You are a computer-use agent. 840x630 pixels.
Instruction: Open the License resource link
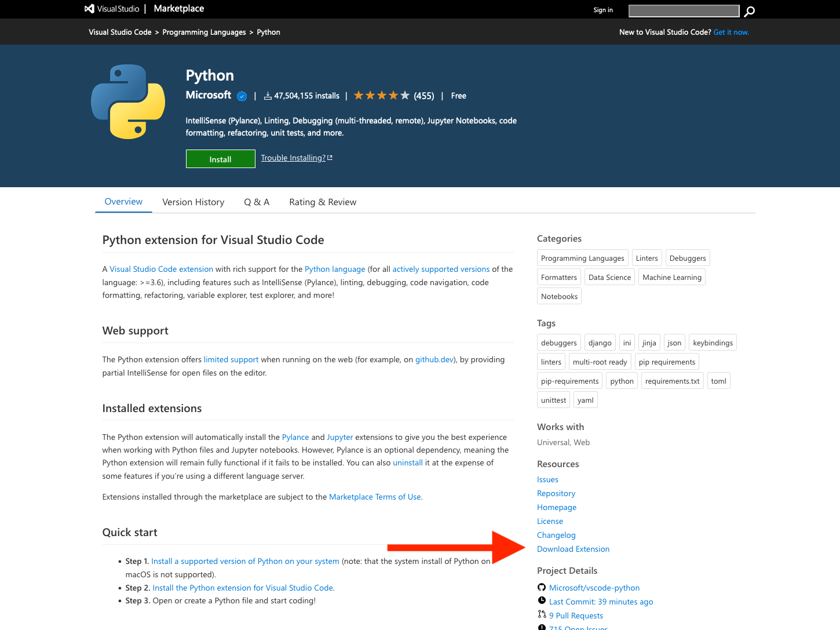550,521
